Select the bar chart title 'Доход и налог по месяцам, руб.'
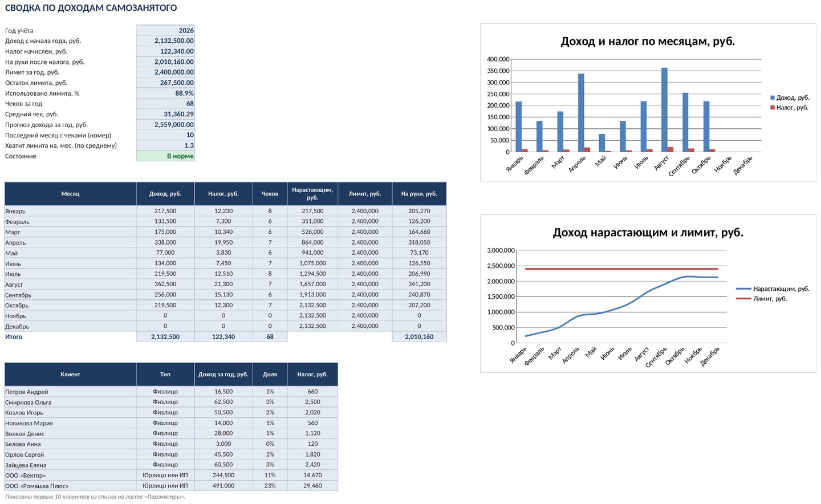The width and height of the screenshot is (821, 504). [x=648, y=42]
